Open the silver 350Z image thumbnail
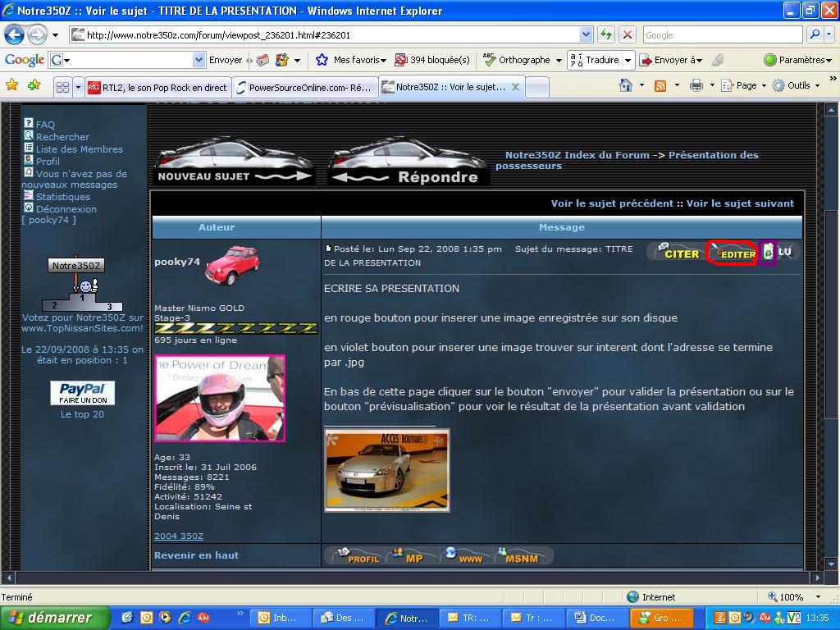 (387, 470)
